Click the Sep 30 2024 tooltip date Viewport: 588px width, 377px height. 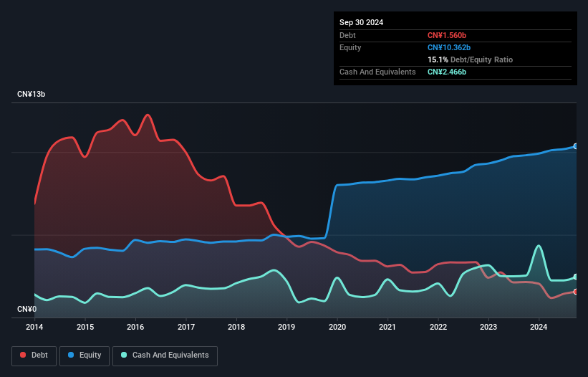pos(361,22)
